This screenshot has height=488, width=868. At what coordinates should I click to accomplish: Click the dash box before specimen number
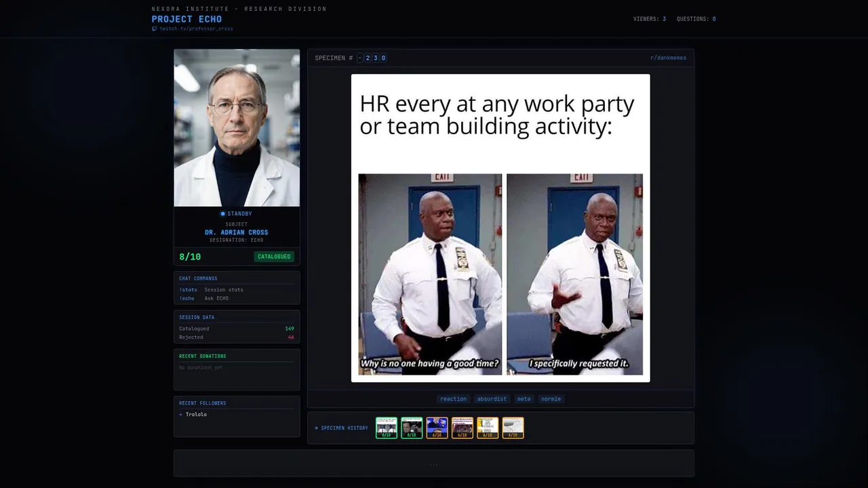pos(360,58)
